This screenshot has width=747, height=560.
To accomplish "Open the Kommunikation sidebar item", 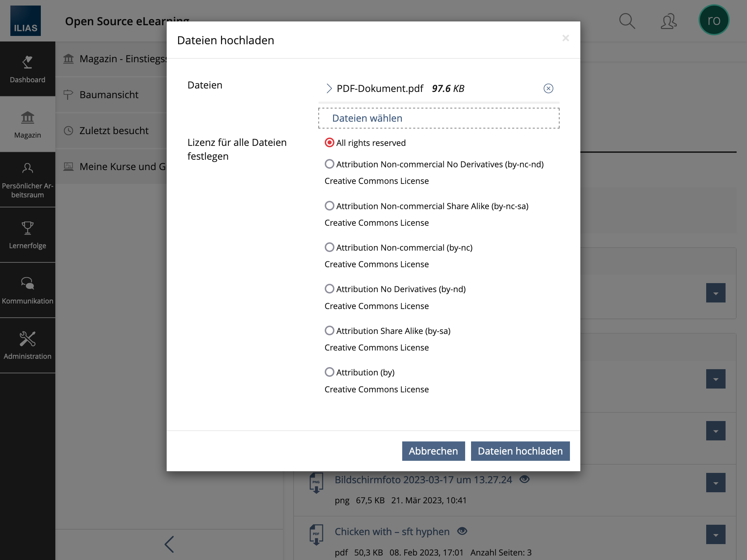I will click(27, 290).
